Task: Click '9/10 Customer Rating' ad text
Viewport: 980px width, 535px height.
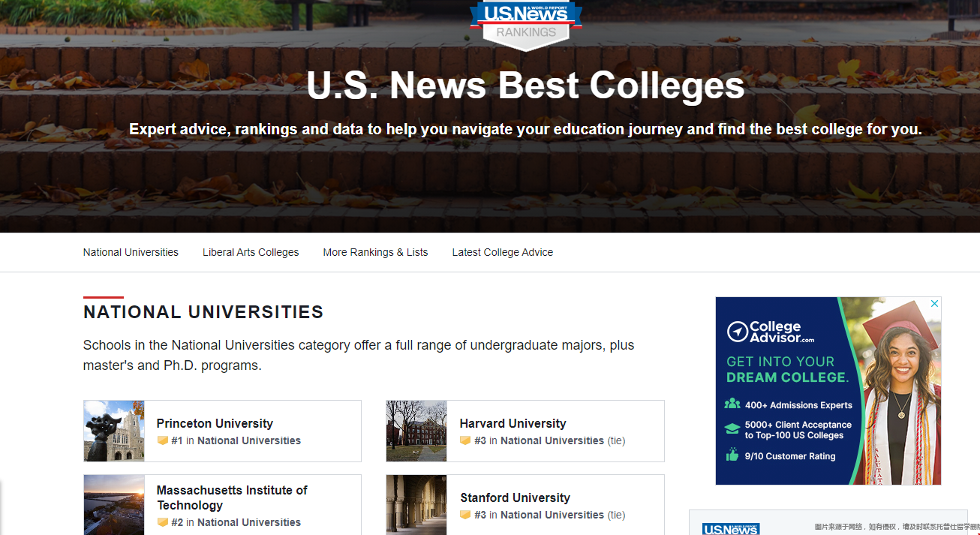Action: tap(790, 456)
